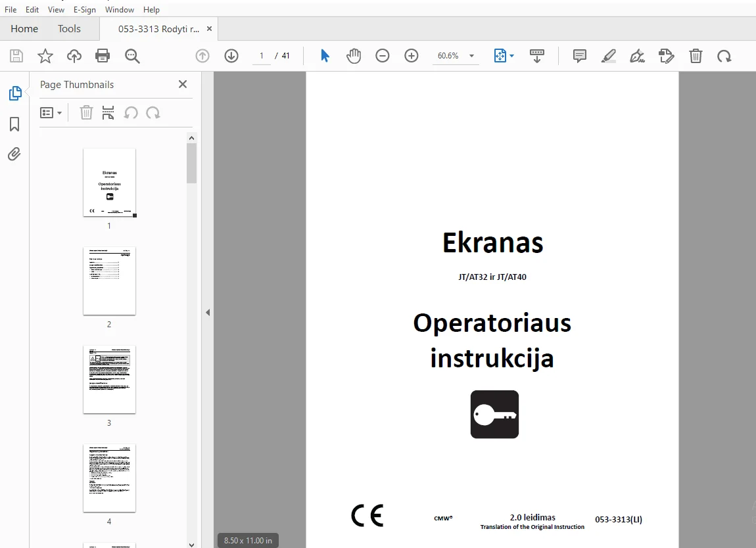Save the file with the floppy disk icon
The height and width of the screenshot is (548, 756).
pyautogui.click(x=16, y=56)
